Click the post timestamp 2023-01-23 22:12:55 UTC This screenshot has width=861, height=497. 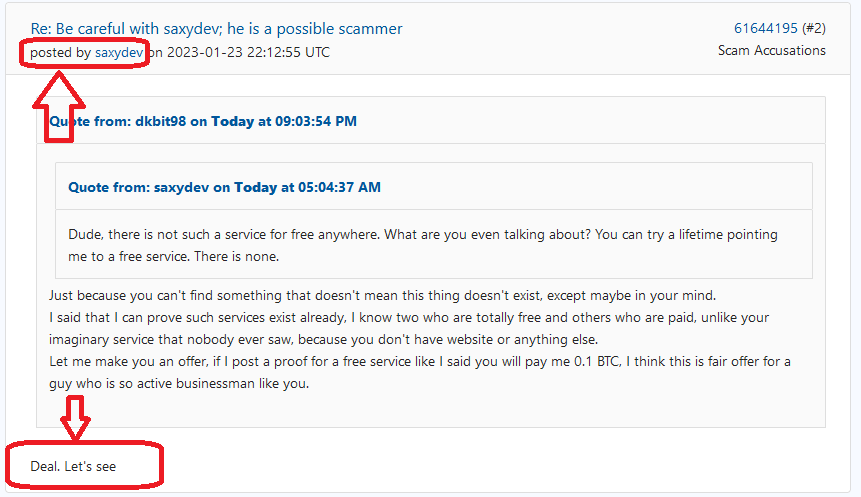pos(248,53)
